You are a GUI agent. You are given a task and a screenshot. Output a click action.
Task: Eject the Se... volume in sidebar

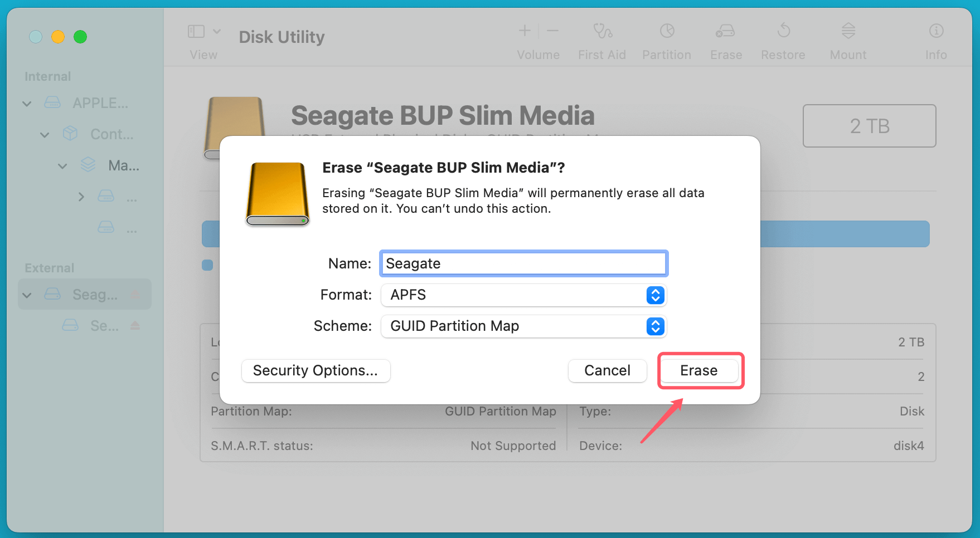click(135, 325)
